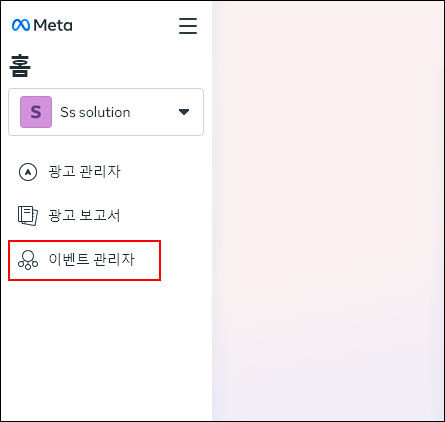Click the Meta wordmark text

[53, 25]
